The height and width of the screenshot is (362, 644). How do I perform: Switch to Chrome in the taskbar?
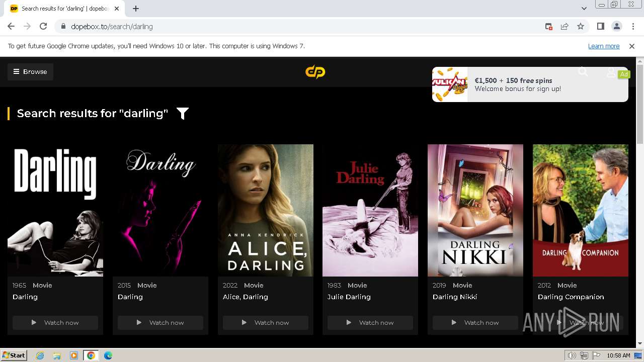point(91,355)
